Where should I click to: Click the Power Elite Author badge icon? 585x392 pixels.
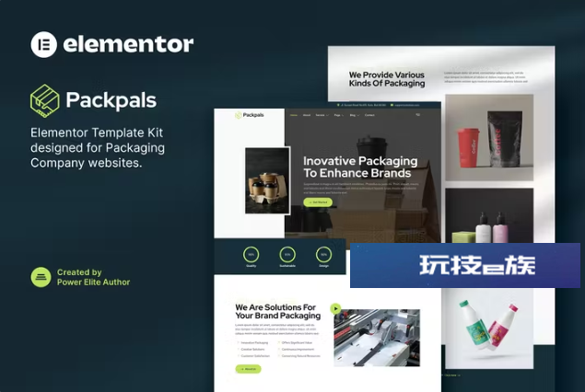[41, 277]
